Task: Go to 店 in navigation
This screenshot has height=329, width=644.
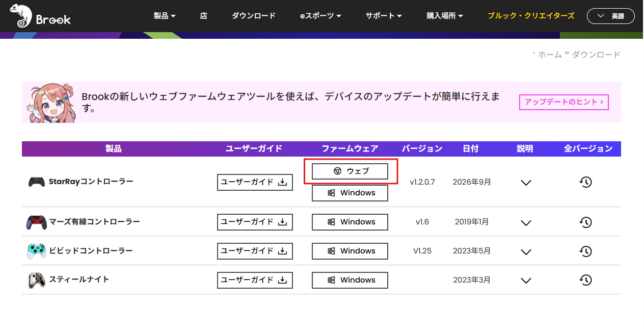Action: (204, 16)
